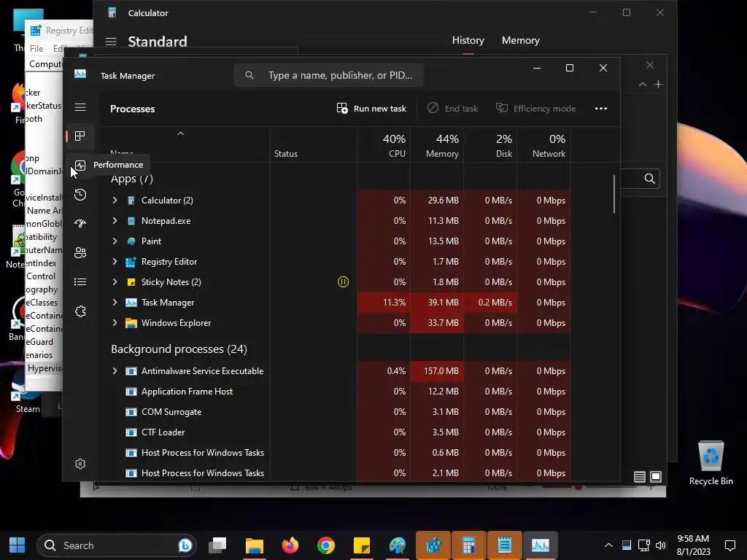Image resolution: width=747 pixels, height=560 pixels.
Task: Expand the Notepad.exe process row
Action: click(x=115, y=221)
